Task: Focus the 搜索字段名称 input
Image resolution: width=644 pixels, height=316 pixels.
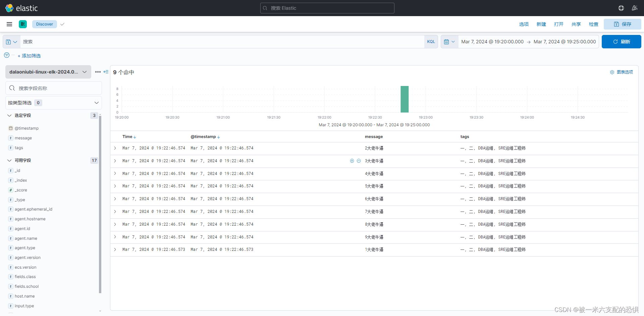Action: 54,88
